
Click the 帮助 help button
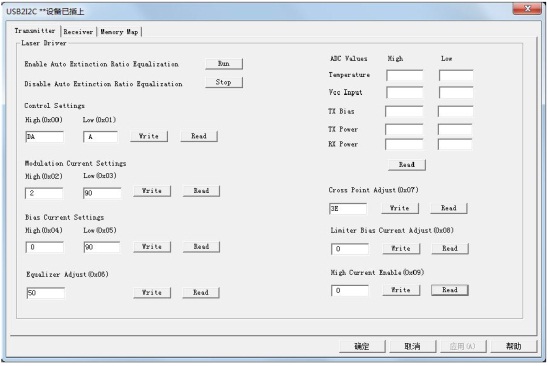[514, 346]
